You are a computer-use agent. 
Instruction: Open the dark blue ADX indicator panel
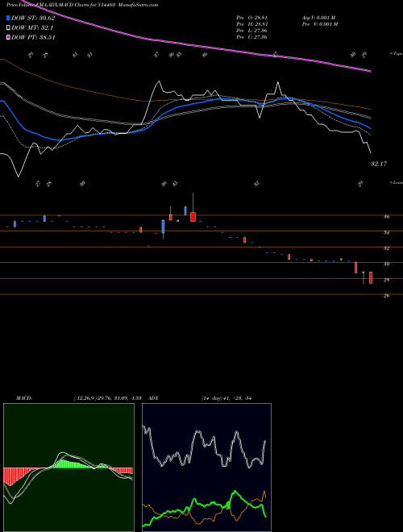coord(206,468)
